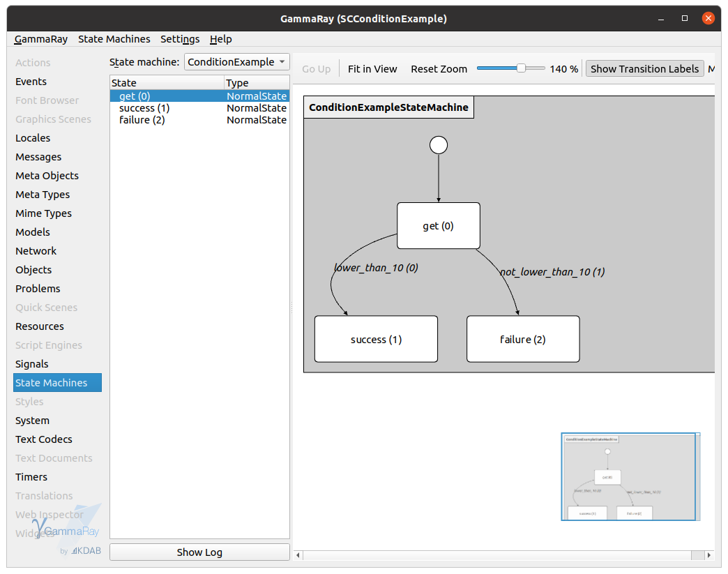This screenshot has height=574, width=728.
Task: Click the 140 % zoom value
Action: pyautogui.click(x=563, y=69)
